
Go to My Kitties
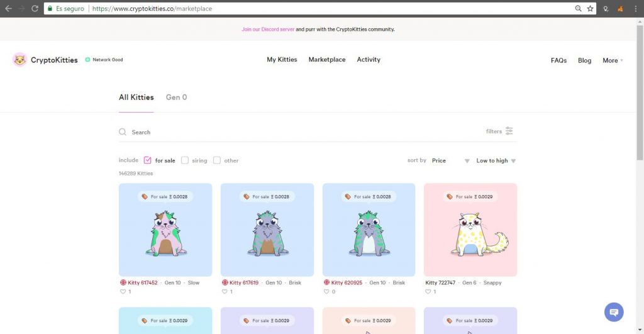[x=282, y=60]
